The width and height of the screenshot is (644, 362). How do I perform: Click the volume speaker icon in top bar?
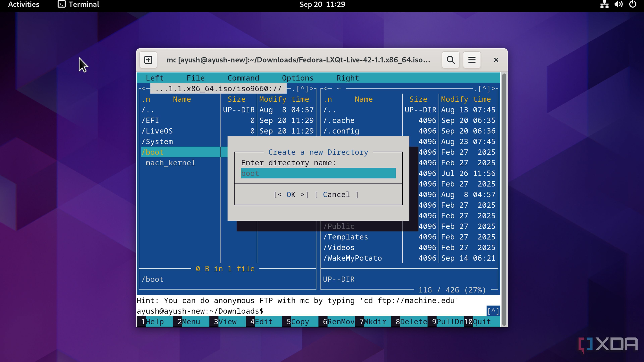pos(619,4)
